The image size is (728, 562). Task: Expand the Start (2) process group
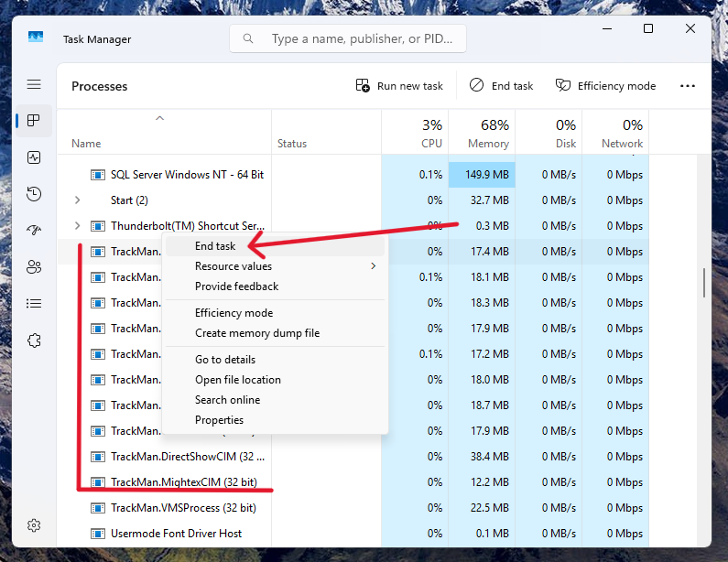point(78,200)
